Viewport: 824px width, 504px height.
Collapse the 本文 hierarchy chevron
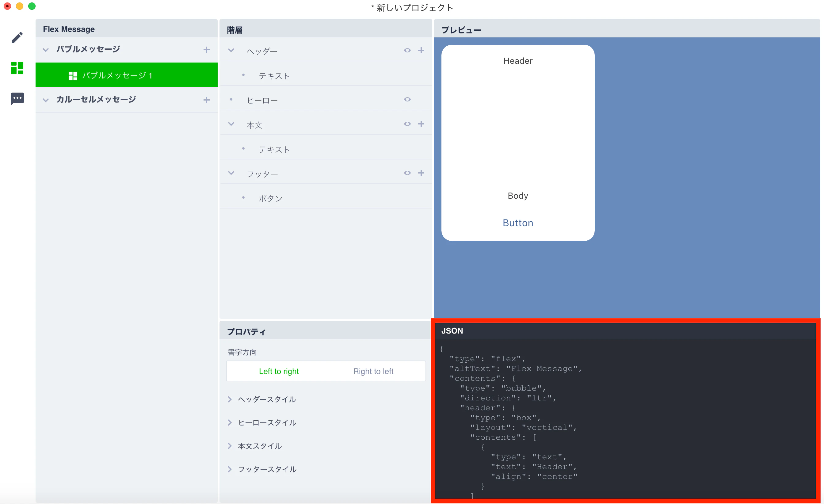tap(231, 124)
